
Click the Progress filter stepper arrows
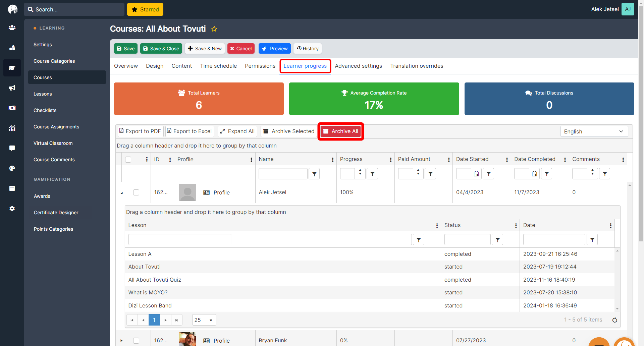(360, 172)
